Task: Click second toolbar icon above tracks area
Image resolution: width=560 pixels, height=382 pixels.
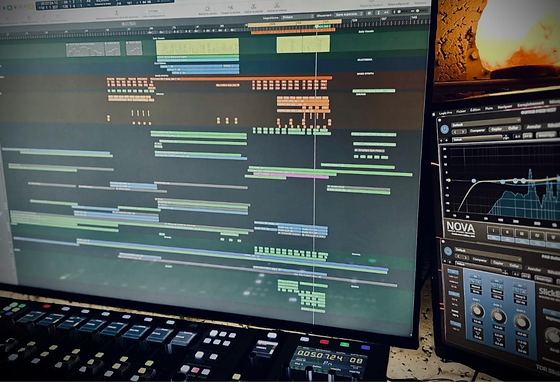Action: [x=230, y=9]
